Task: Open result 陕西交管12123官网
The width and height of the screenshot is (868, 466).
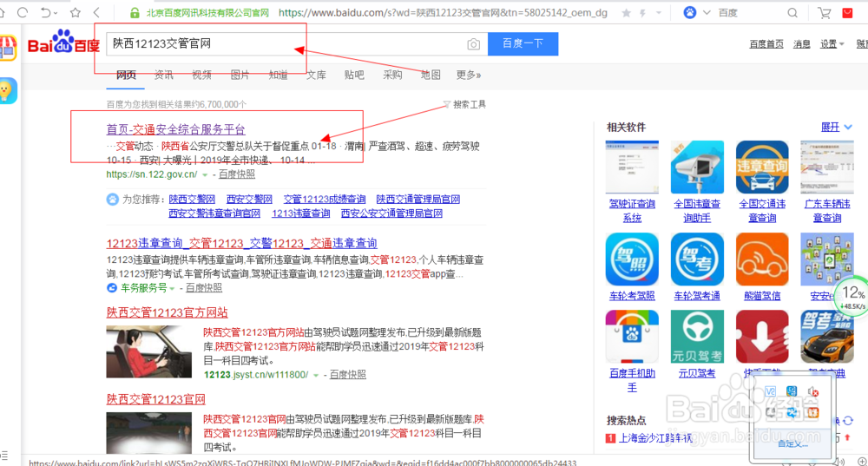Action: [155, 399]
